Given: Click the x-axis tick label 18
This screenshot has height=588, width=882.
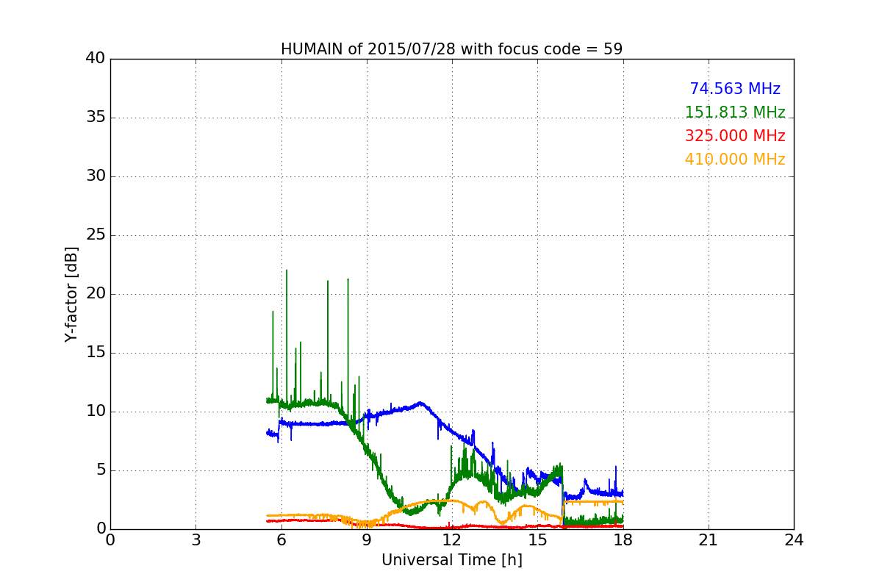Looking at the screenshot, I should coord(623,540).
